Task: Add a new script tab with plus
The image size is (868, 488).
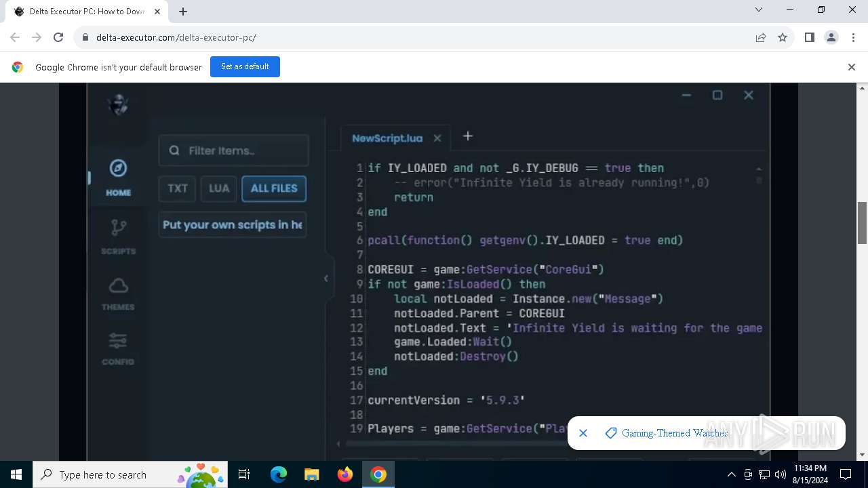Action: (x=468, y=136)
